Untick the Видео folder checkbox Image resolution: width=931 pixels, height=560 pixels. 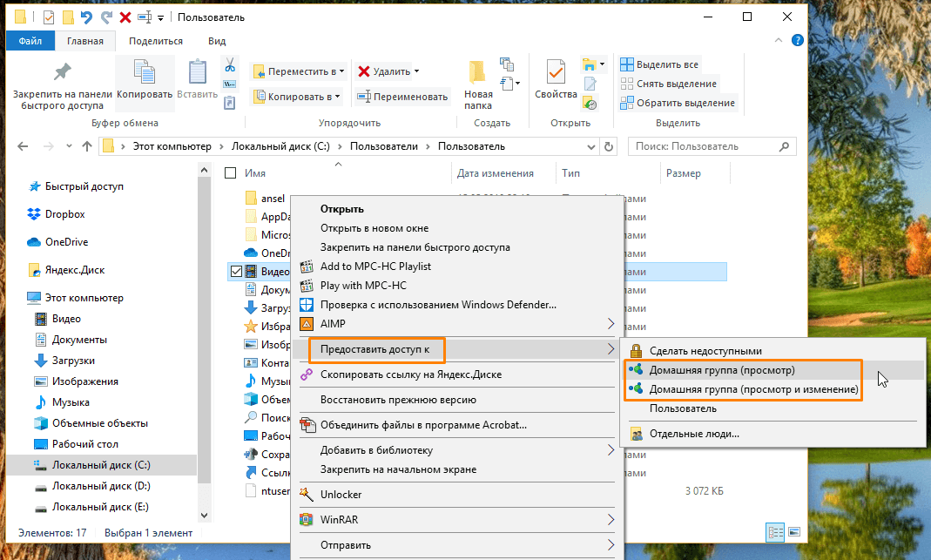click(236, 272)
